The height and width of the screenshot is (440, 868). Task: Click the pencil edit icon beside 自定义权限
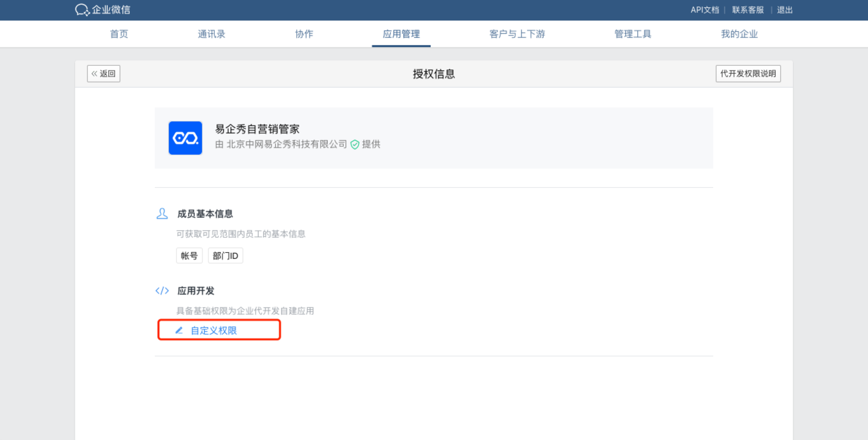click(179, 330)
